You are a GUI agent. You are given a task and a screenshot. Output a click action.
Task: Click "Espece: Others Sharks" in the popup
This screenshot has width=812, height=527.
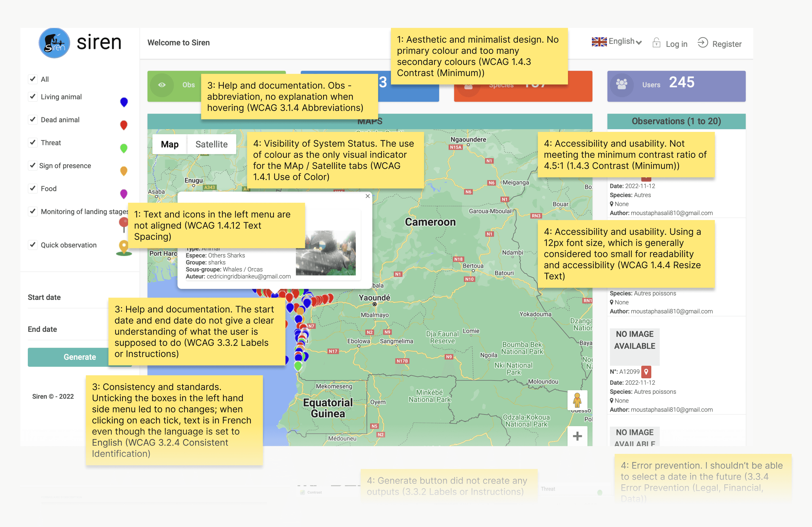point(215,255)
